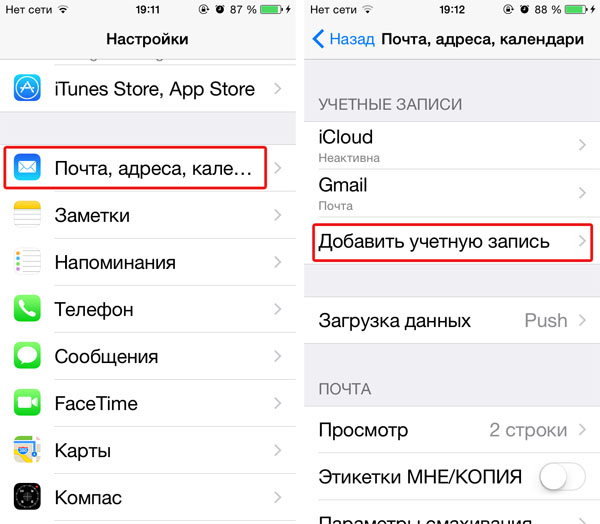This screenshot has height=524, width=600.
Task: Select the Напоминания reminders list icon
Action: 27,261
